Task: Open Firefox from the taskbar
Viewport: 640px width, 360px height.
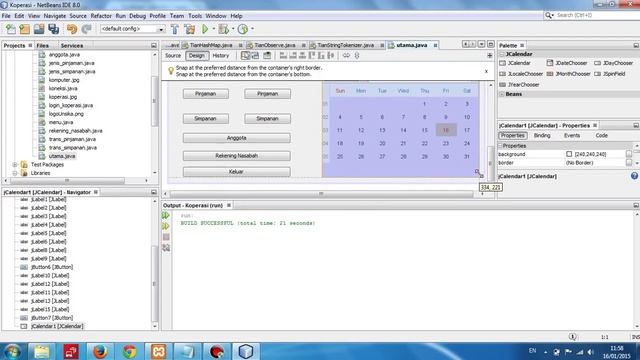Action: pyautogui.click(x=100, y=351)
